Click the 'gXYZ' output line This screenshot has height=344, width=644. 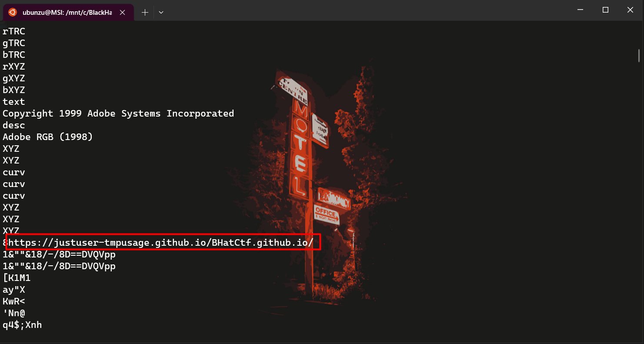pyautogui.click(x=14, y=78)
